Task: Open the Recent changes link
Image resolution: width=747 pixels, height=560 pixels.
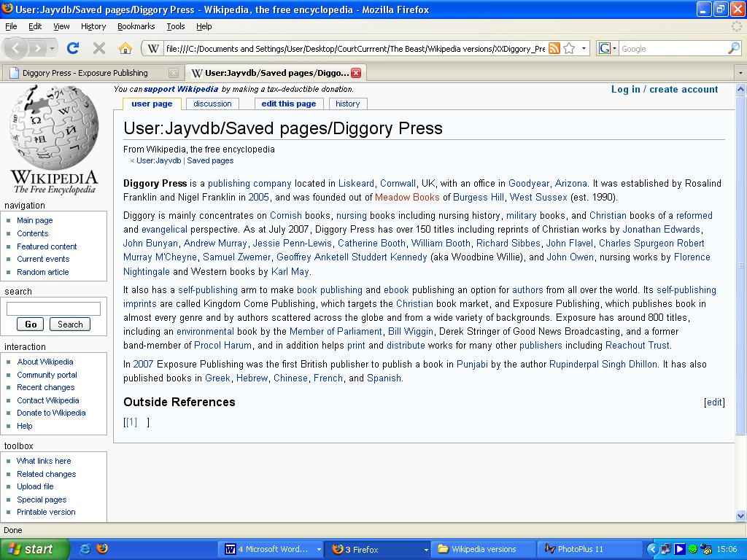Action: click(x=46, y=387)
